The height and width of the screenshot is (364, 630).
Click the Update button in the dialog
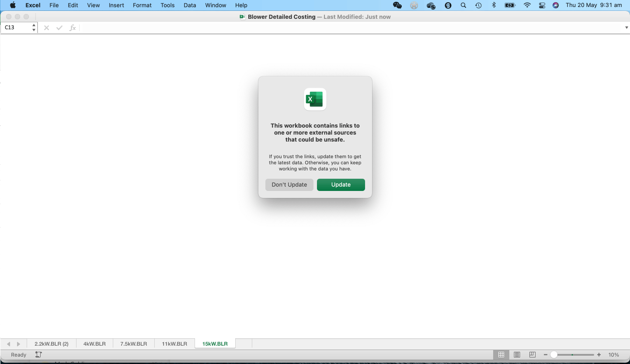pyautogui.click(x=341, y=185)
